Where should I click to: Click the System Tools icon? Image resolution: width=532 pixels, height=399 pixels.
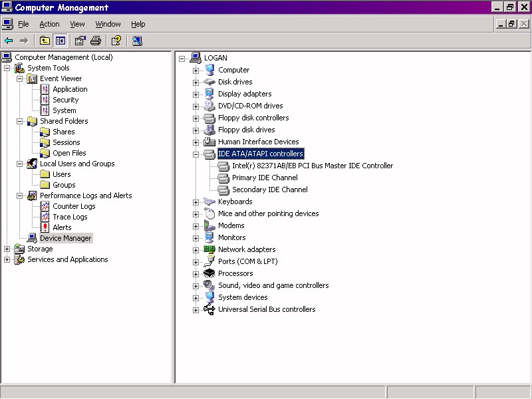(x=19, y=68)
